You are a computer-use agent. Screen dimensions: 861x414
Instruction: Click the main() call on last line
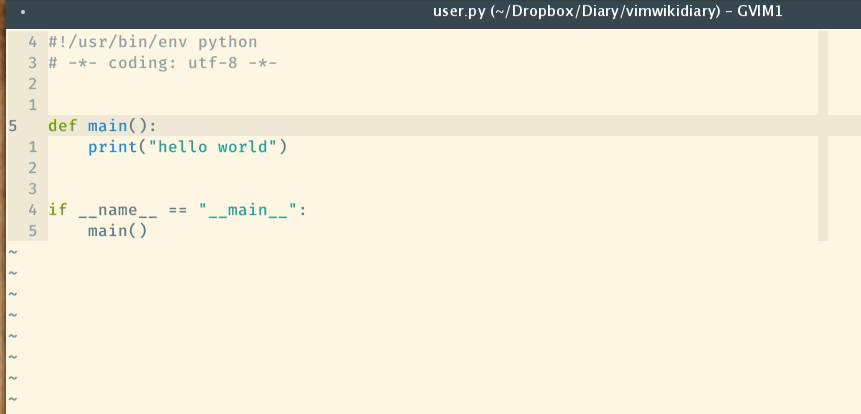tap(117, 231)
